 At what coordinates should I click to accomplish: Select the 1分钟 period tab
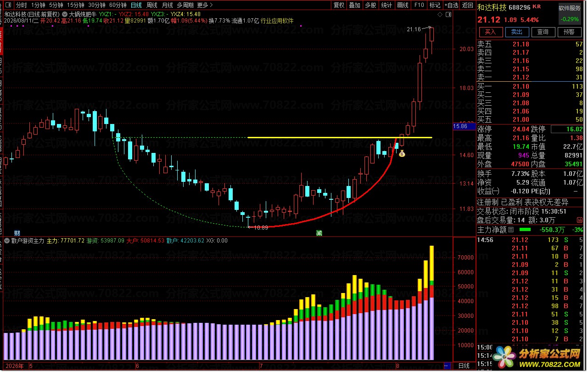click(38, 5)
